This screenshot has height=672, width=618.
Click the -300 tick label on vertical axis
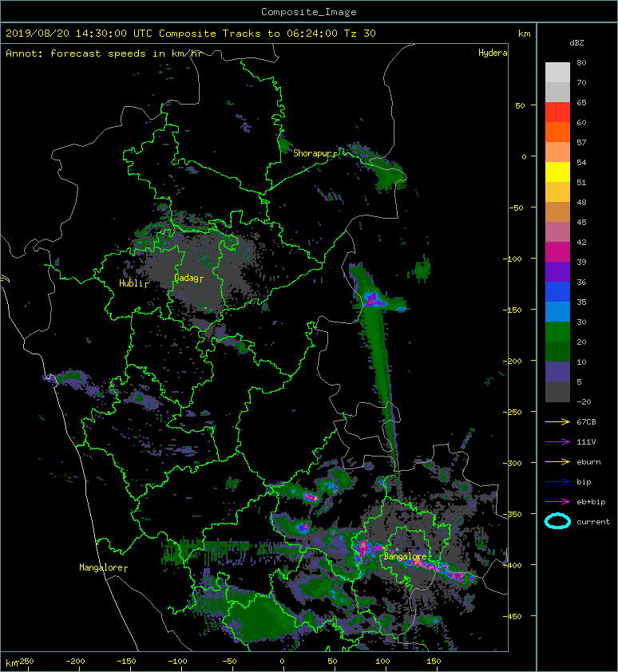[x=513, y=463]
